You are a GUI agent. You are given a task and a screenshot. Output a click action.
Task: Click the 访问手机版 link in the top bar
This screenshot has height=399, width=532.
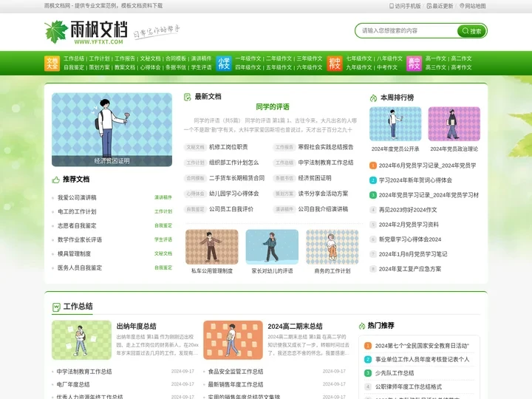click(405, 6)
